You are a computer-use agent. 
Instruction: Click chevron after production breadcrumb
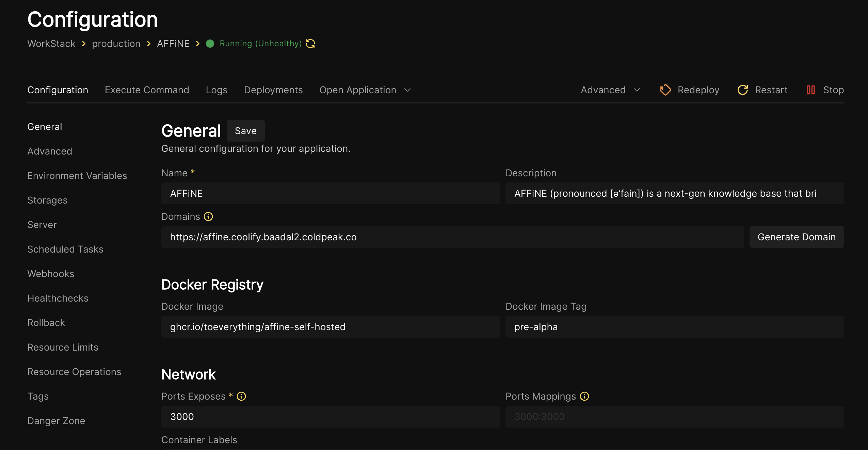pyautogui.click(x=149, y=44)
